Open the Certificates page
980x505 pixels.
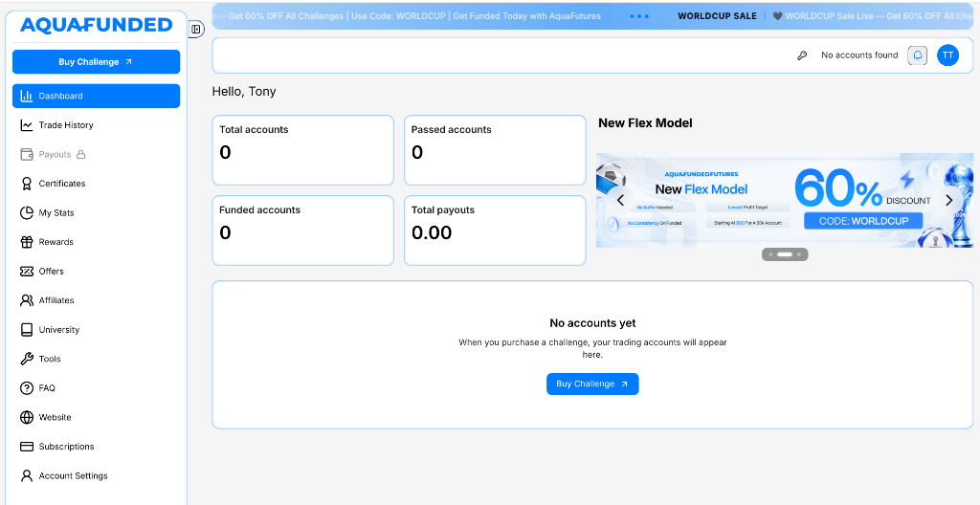click(x=97, y=184)
